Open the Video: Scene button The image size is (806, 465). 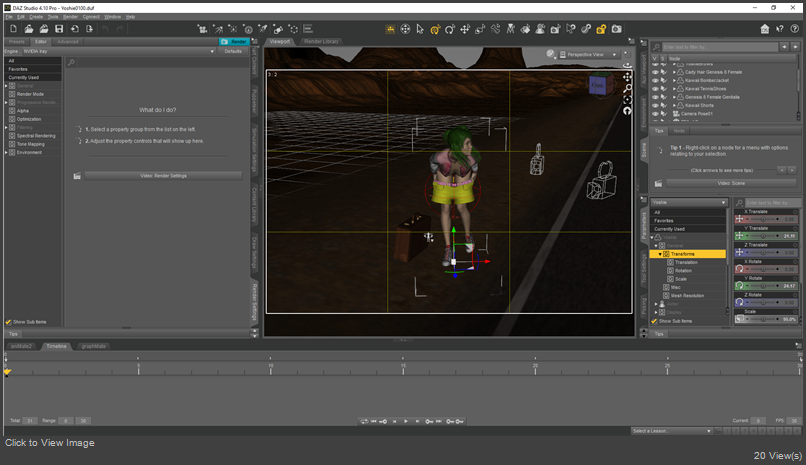(x=731, y=183)
